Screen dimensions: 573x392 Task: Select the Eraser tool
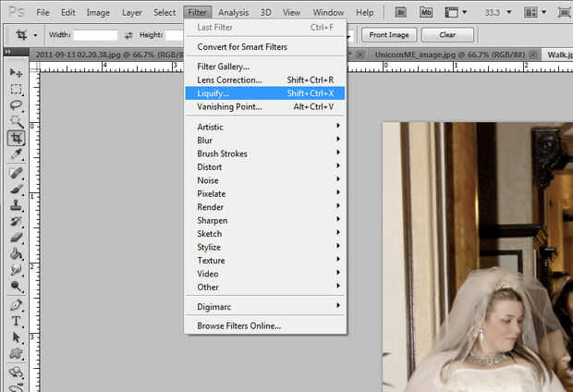pos(16,238)
